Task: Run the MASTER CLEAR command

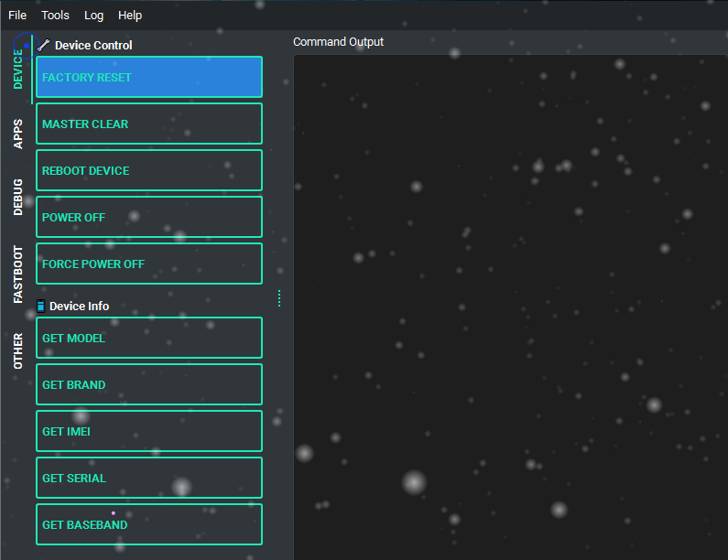Action: click(149, 124)
